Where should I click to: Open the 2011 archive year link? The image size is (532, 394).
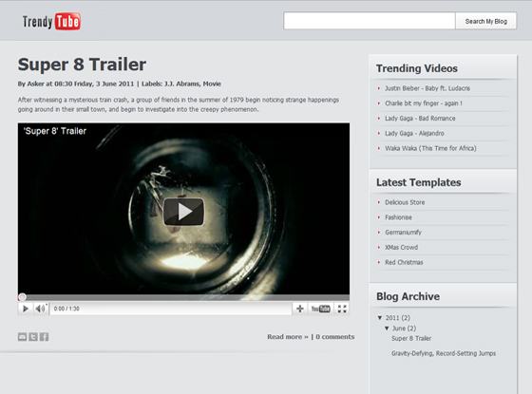(392, 318)
